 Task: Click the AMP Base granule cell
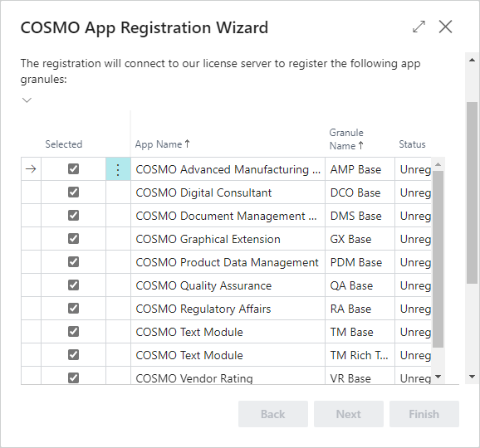point(360,169)
